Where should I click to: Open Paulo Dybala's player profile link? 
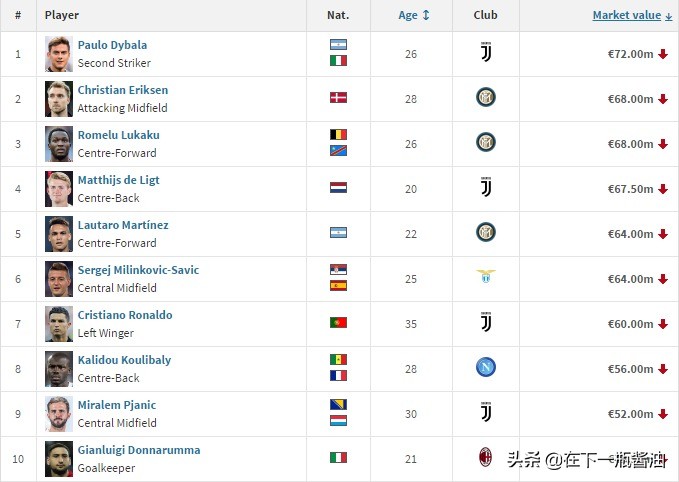112,45
